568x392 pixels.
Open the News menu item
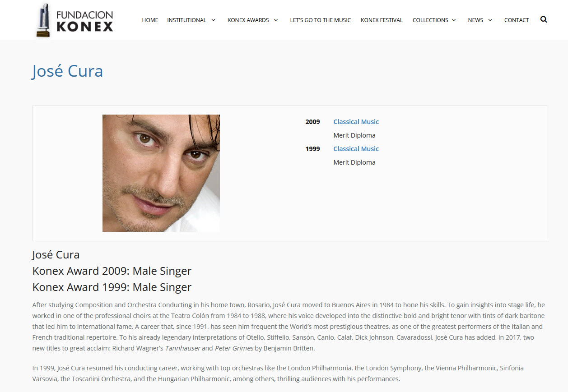click(x=475, y=20)
